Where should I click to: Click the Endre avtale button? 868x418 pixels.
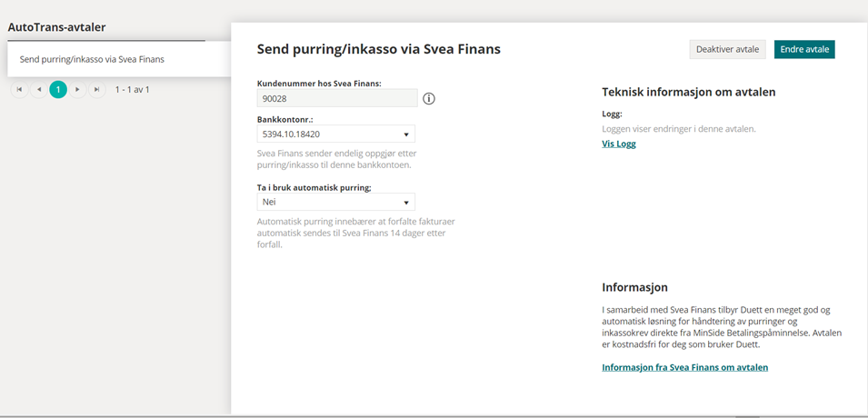point(804,49)
